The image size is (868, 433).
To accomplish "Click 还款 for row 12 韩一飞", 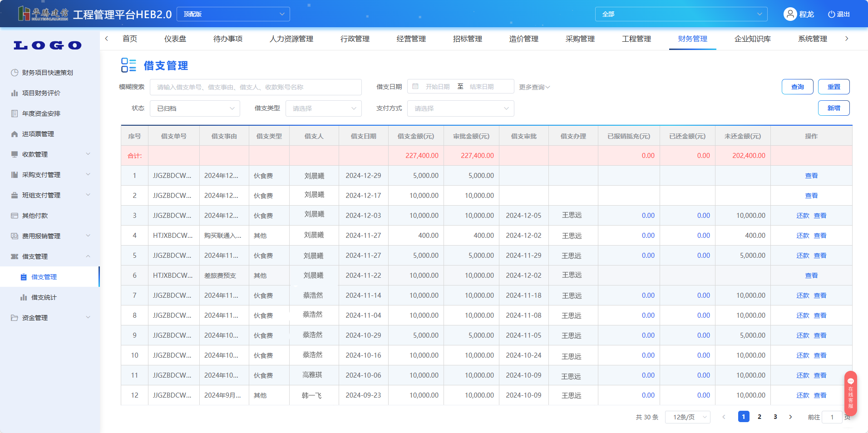I will (x=803, y=395).
